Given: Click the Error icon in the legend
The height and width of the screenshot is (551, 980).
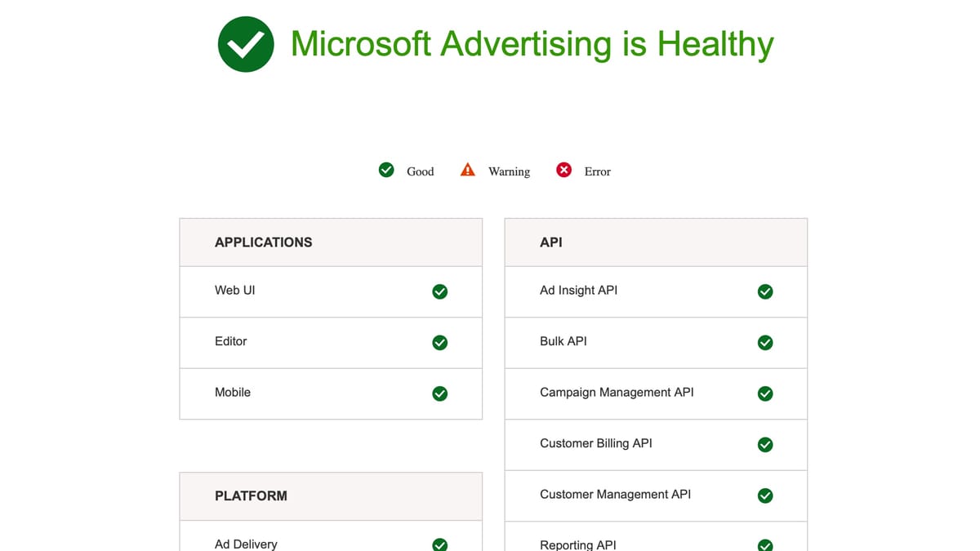Looking at the screenshot, I should (x=563, y=170).
